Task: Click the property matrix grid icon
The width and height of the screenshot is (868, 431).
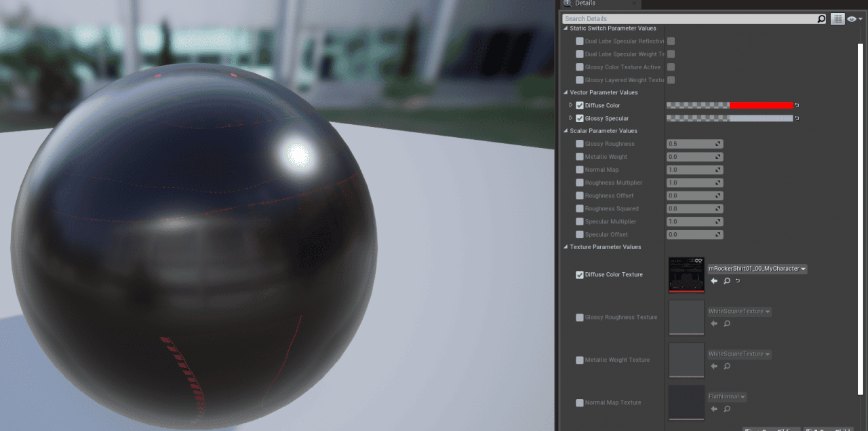Action: 837,19
